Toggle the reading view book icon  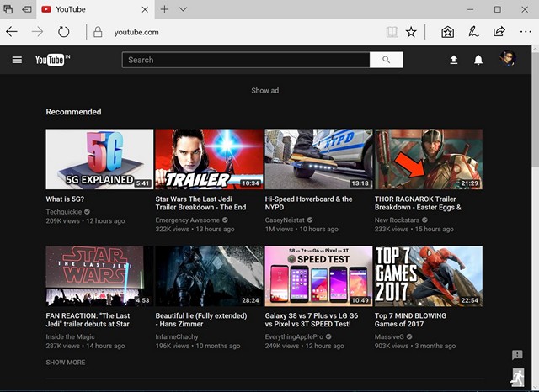(x=392, y=32)
